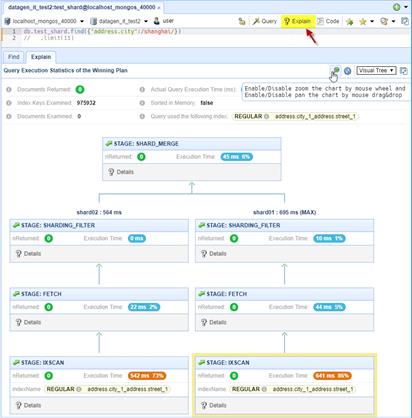Open the Code generator button
This screenshot has height=418, width=412.
(x=328, y=21)
